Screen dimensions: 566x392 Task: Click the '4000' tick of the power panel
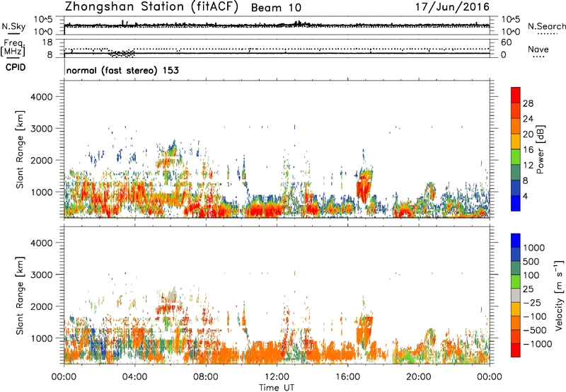(41, 97)
